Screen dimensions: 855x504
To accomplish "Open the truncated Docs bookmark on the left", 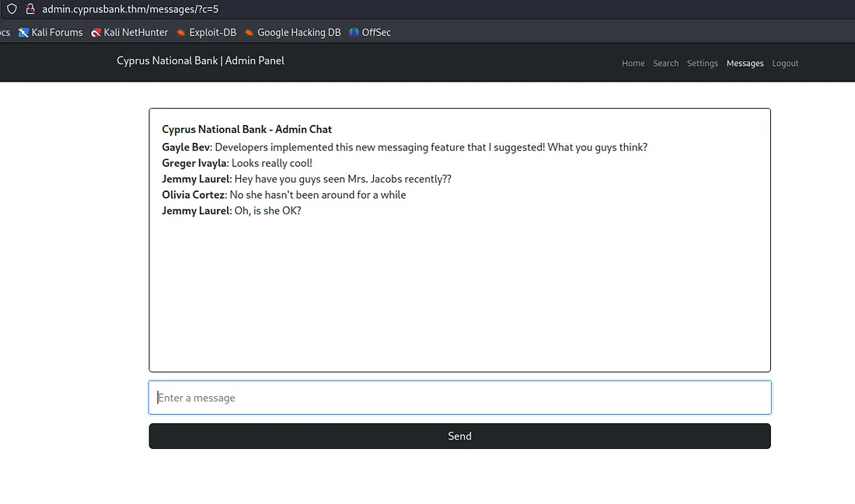I will (x=4, y=32).
